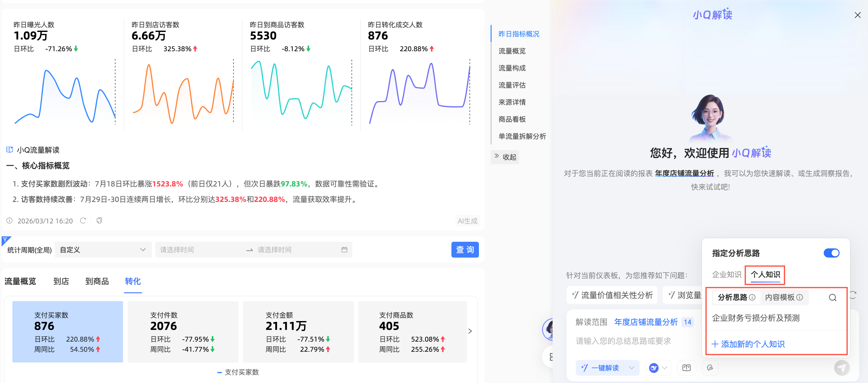This screenshot has width=868, height=383.
Task: Collapse the side navigation with 收起
Action: [505, 157]
